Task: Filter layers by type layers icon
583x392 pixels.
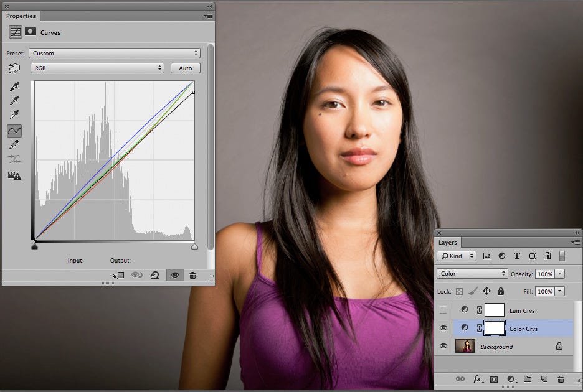Action: [516, 256]
